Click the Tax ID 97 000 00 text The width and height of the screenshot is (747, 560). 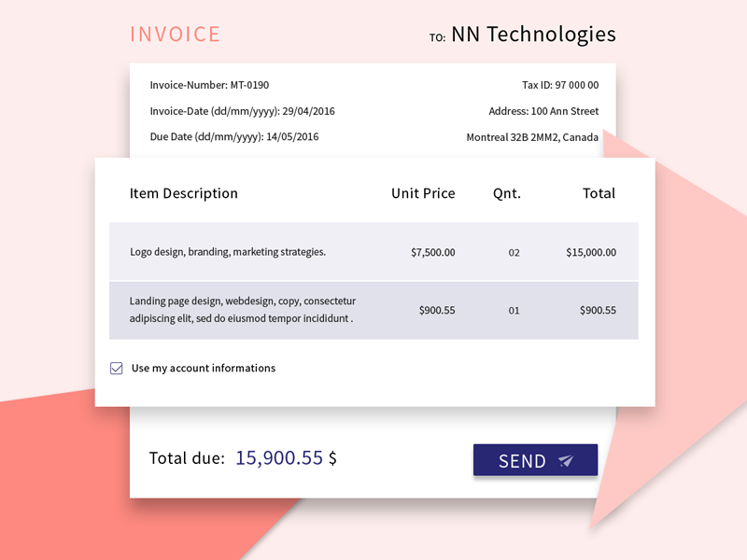[x=560, y=85]
